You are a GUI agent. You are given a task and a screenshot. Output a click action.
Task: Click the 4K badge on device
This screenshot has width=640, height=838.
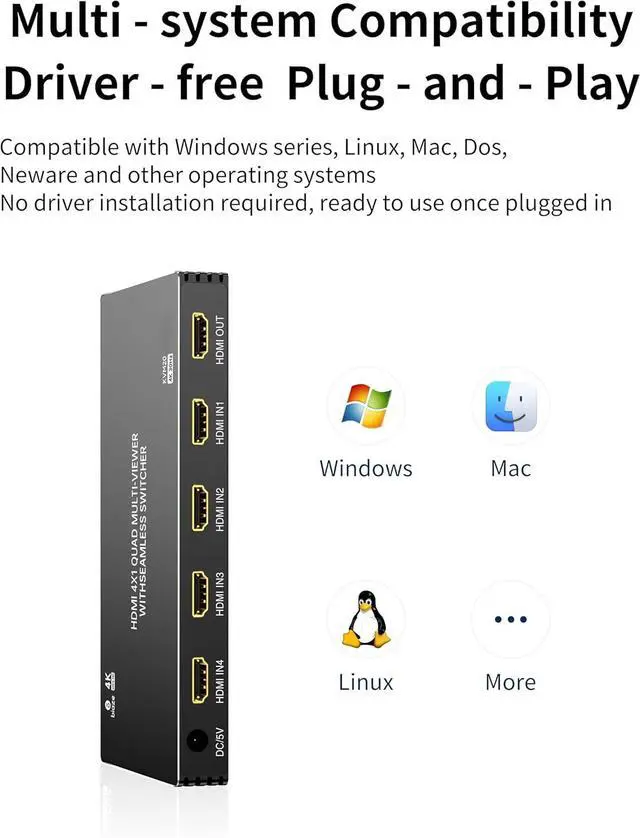click(111, 682)
